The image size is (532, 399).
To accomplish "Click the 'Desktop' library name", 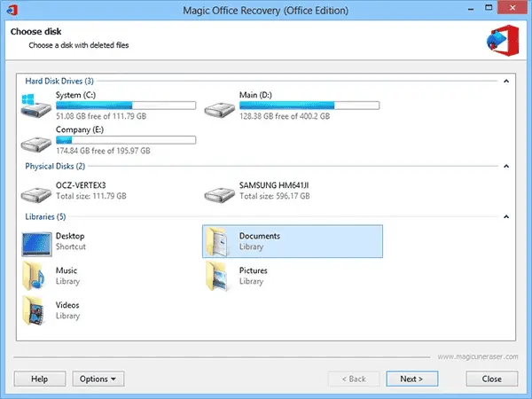I will [70, 236].
